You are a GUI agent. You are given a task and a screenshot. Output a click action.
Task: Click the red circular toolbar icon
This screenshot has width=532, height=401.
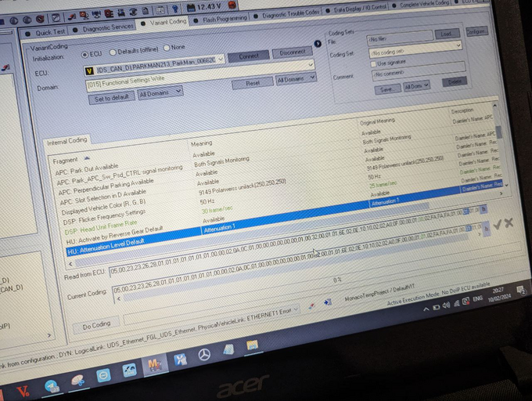[x=40, y=20]
